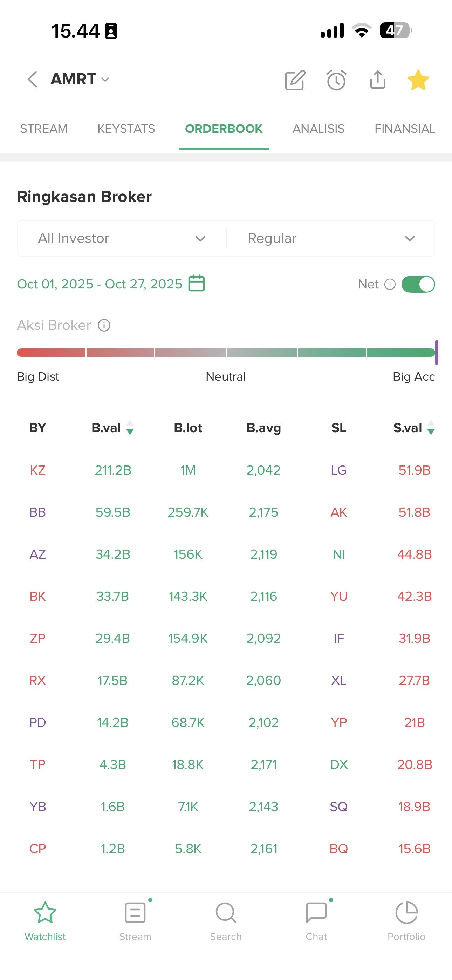Open Portfolio in bottom navigation
The width and height of the screenshot is (452, 980).
pos(406,919)
